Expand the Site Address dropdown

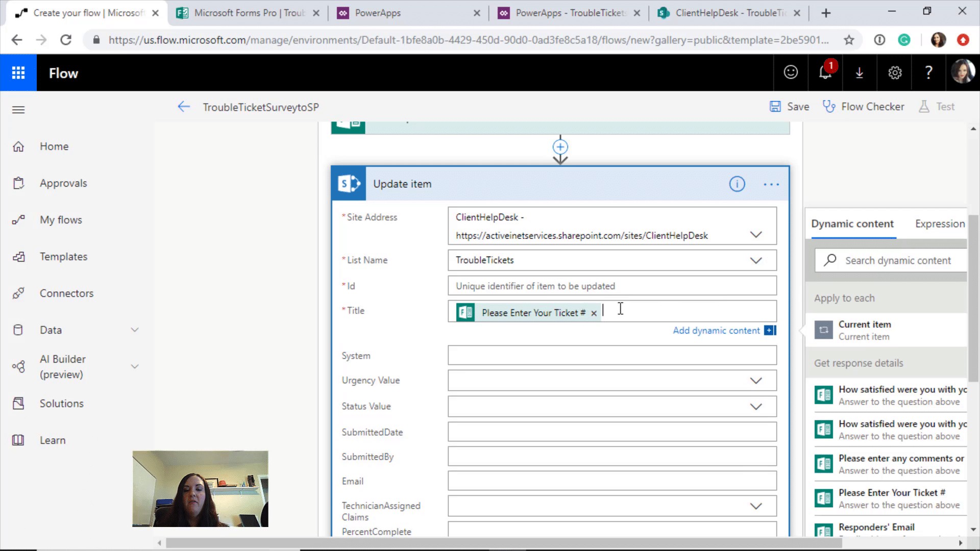click(x=756, y=235)
